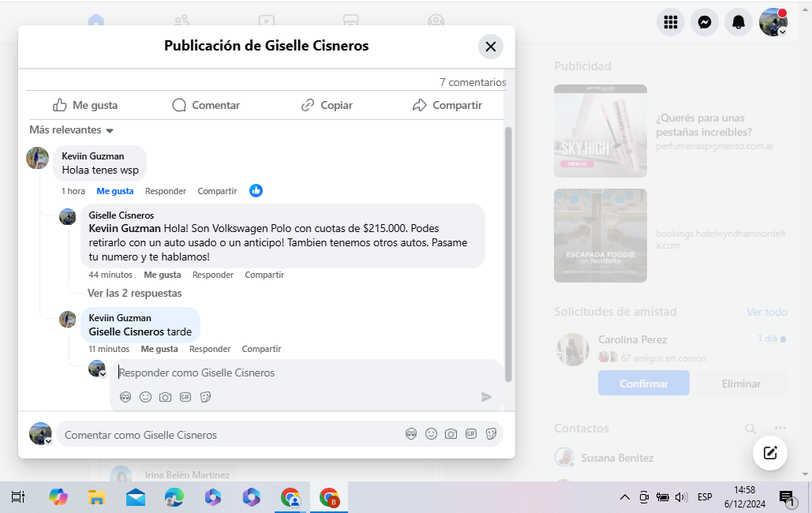This screenshot has height=513, width=812.
Task: Confirm Carolina Perez friend request
Action: coord(643,384)
